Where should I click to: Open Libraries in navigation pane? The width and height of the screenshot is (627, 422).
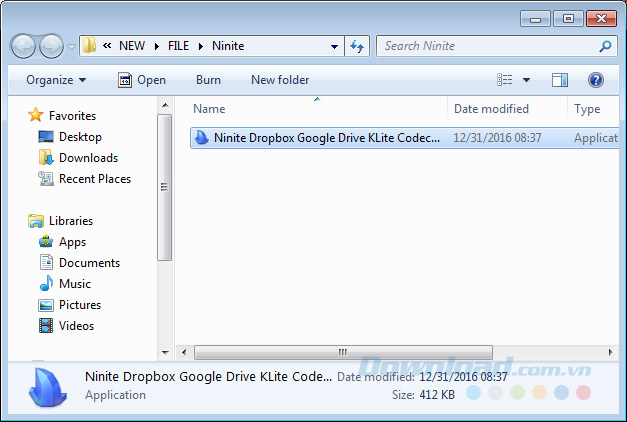(x=71, y=221)
